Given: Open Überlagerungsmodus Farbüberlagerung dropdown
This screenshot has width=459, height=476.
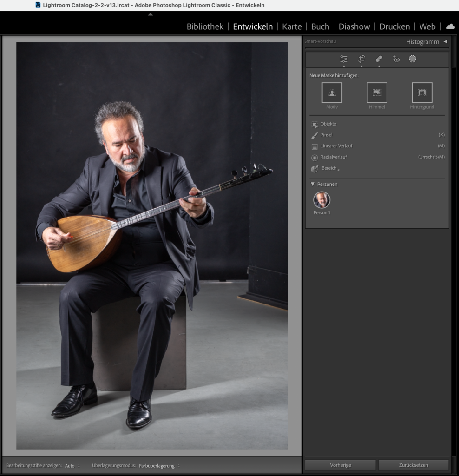Looking at the screenshot, I should pyautogui.click(x=159, y=466).
